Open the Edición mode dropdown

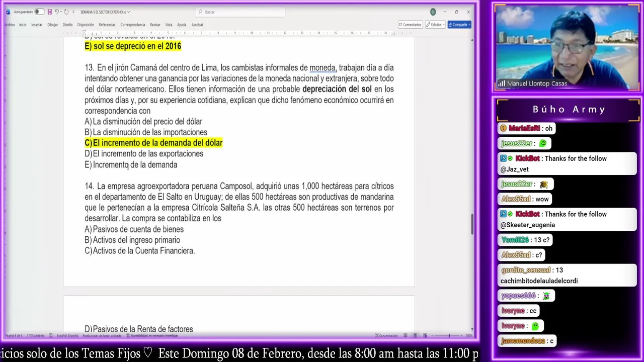point(435,25)
